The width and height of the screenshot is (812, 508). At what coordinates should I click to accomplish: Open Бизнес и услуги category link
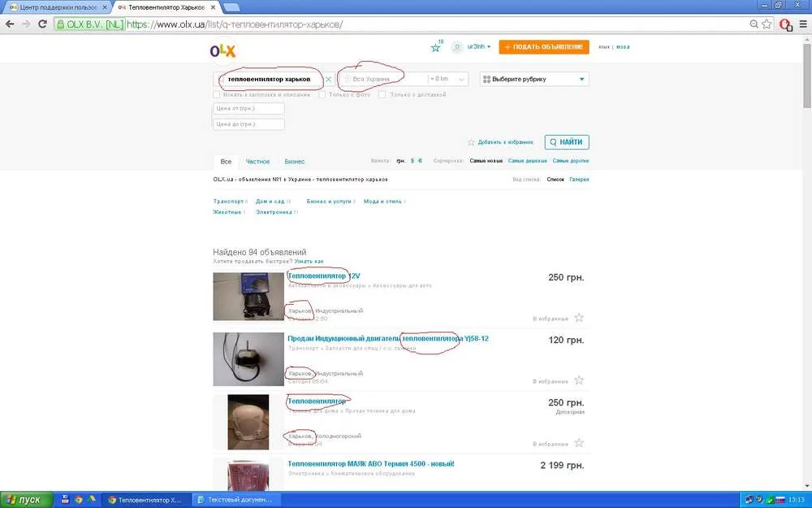point(329,201)
